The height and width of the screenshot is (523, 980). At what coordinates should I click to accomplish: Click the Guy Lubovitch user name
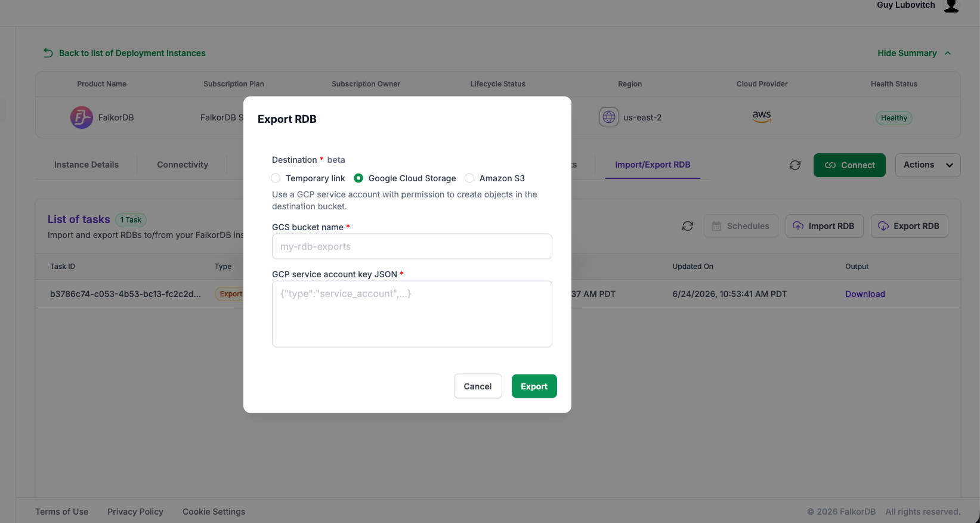point(906,5)
